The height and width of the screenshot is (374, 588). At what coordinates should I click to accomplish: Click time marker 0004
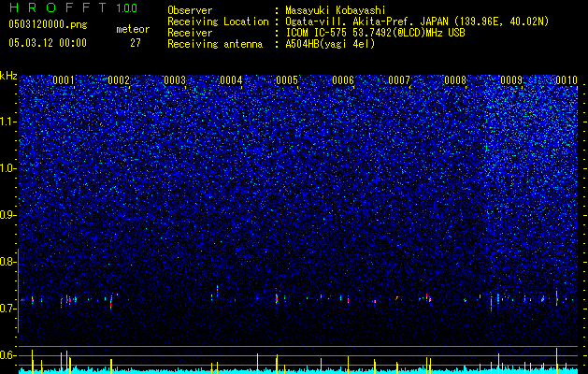point(231,80)
